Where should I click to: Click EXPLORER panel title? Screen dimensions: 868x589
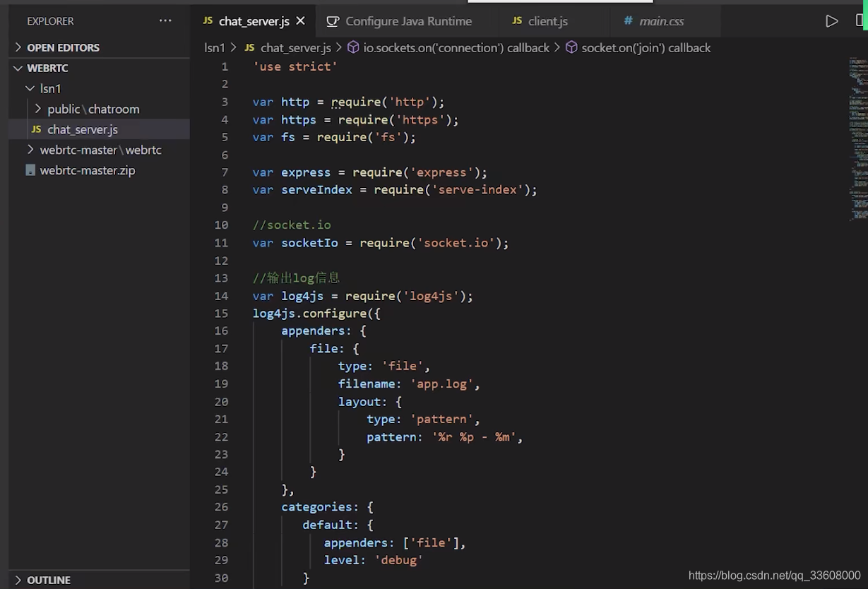(x=50, y=21)
